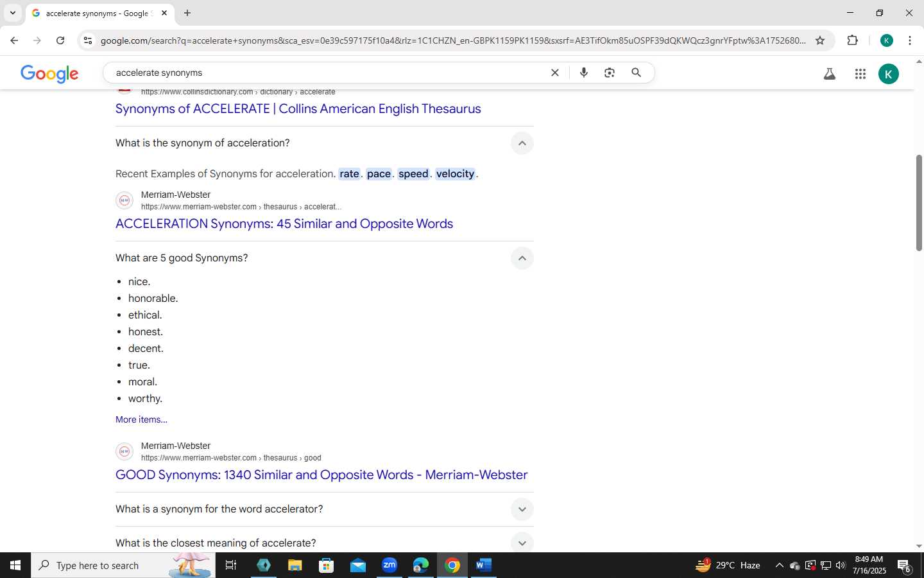The width and height of the screenshot is (924, 578).
Task: Open Mail app from taskbar
Action: [x=358, y=565]
